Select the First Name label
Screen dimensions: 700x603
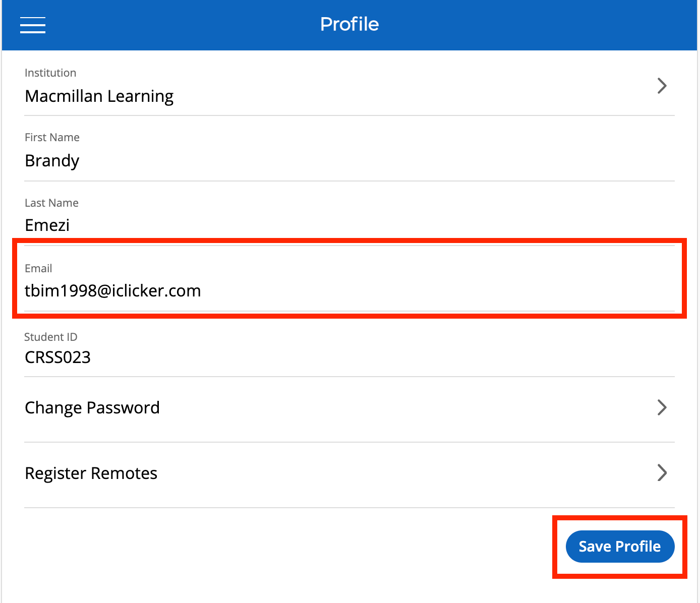(52, 137)
